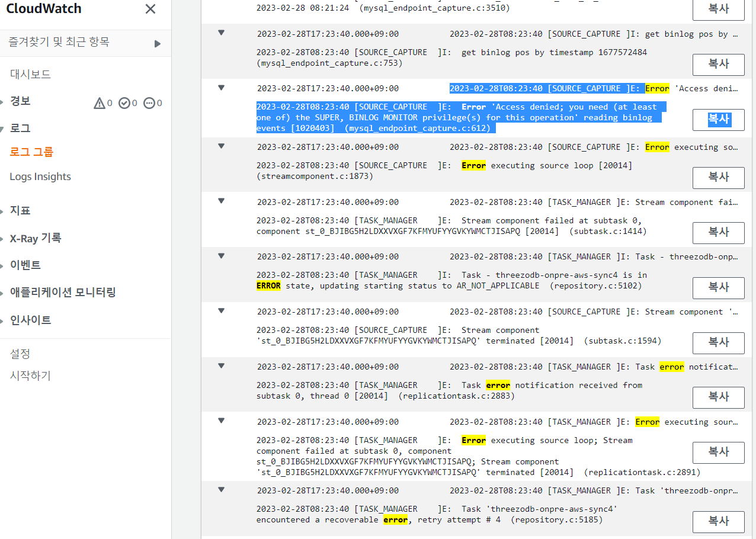
Task: Collapse the 'Access denied' error log row
Action: click(x=222, y=87)
